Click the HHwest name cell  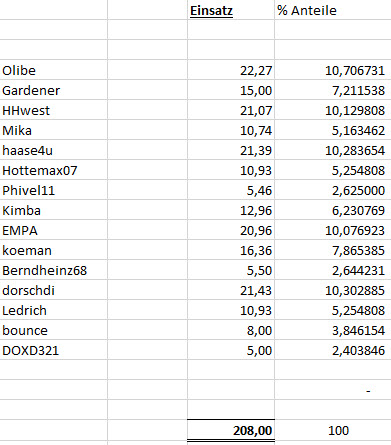[x=54, y=110]
